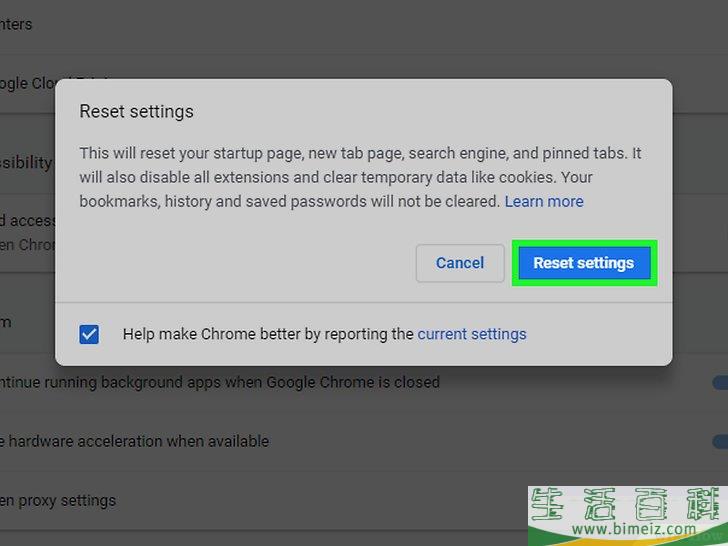
Task: Click the proxy settings row
Action: coord(364,500)
